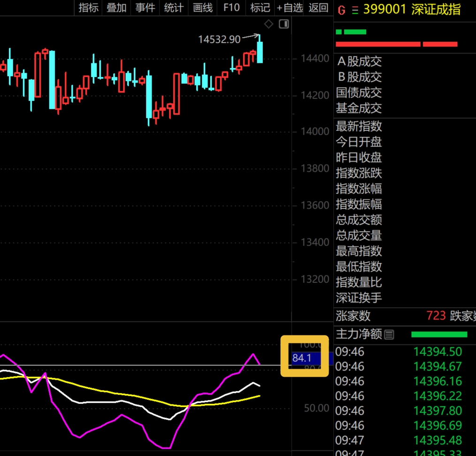
Task: Click 标记 to mark this index
Action: coord(260,8)
